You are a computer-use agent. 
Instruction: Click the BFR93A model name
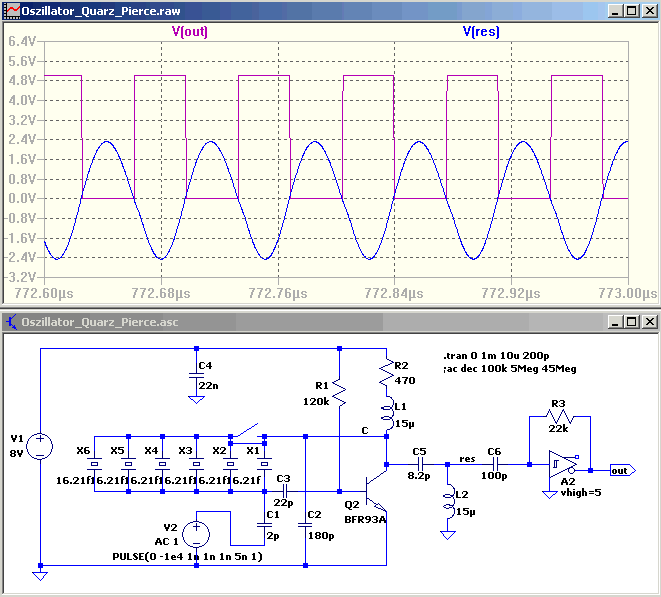(x=365, y=519)
